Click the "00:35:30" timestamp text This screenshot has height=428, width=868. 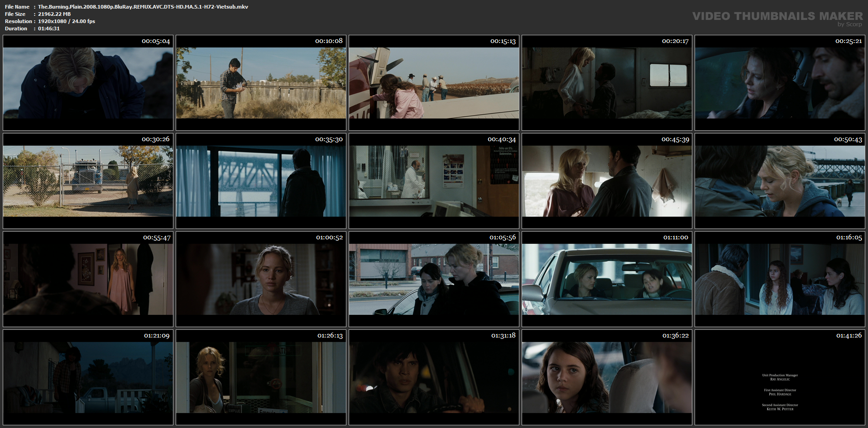click(x=329, y=139)
